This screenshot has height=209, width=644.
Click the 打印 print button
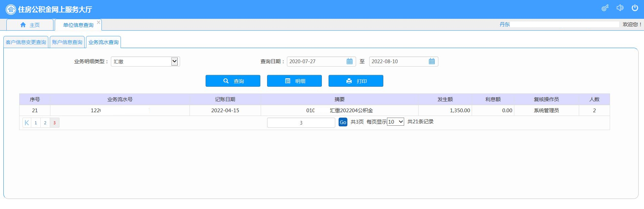coord(356,81)
